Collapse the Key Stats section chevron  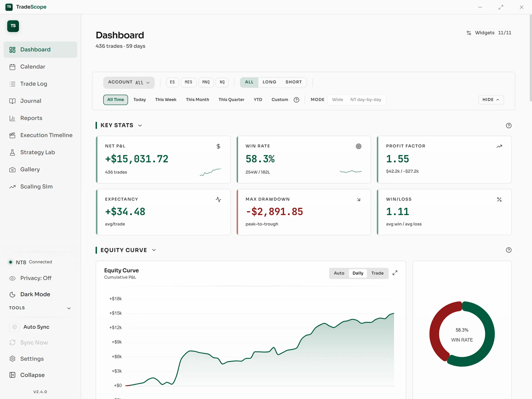coord(140,126)
